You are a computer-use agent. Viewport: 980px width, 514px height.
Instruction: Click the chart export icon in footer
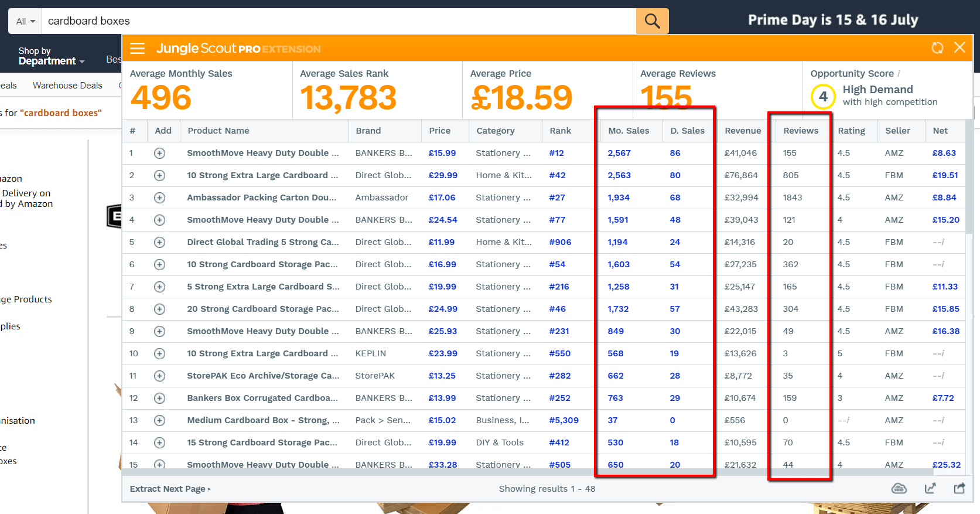tap(930, 488)
